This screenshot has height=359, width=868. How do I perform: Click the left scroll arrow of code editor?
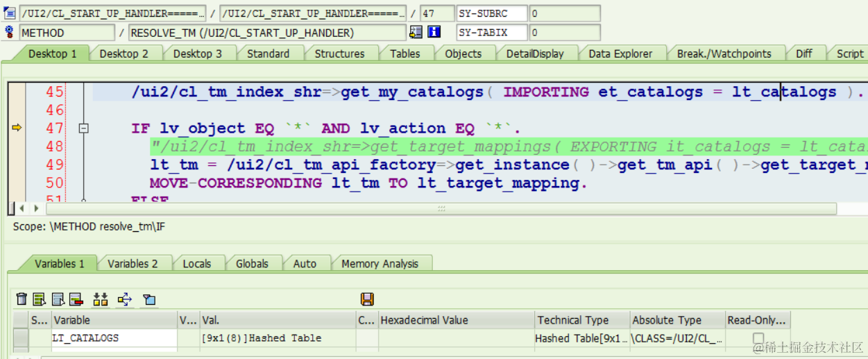pos(22,208)
